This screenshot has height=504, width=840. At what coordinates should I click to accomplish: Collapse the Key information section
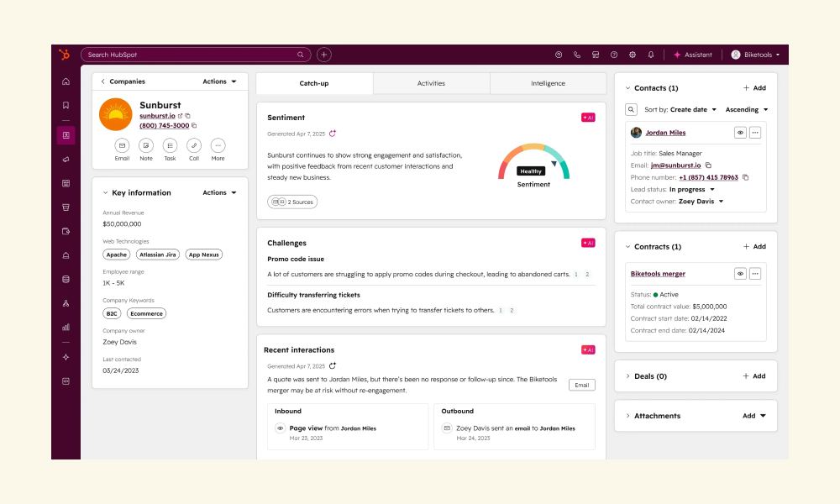click(106, 193)
